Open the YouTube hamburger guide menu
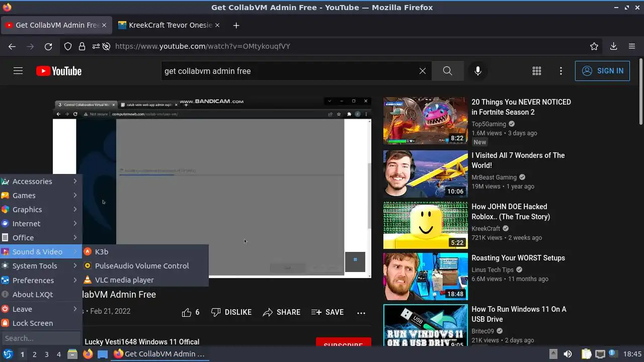644x362 pixels. [18, 71]
